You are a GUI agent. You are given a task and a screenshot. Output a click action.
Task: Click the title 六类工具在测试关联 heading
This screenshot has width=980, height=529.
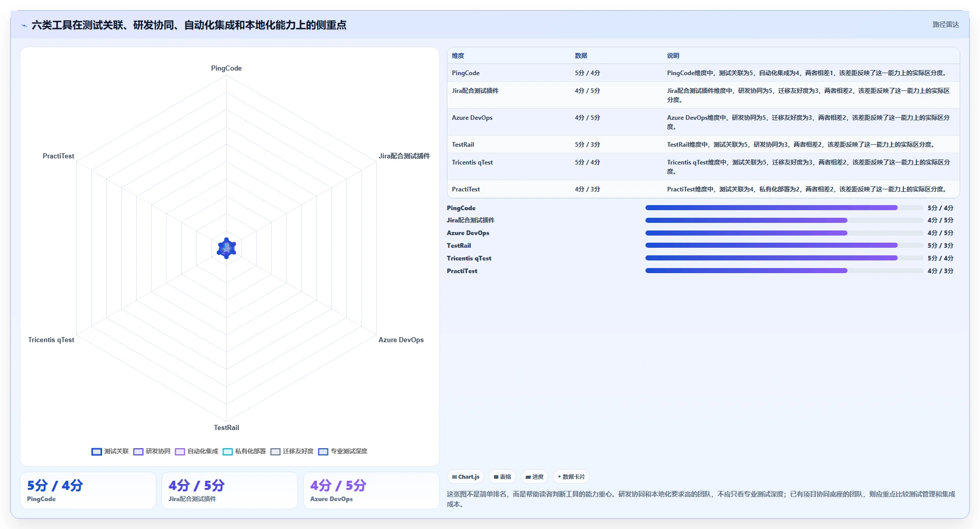click(x=189, y=25)
